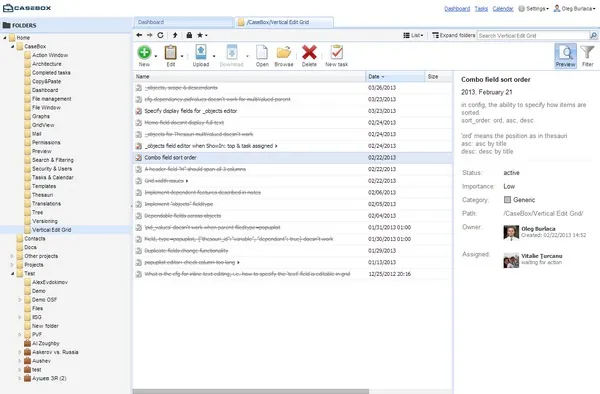This screenshot has width=600, height=394.
Task: Switch to the Dashboard tab
Action: click(183, 22)
